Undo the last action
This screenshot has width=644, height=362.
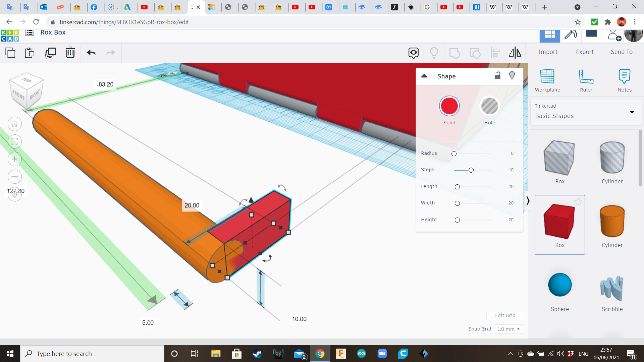tap(91, 53)
